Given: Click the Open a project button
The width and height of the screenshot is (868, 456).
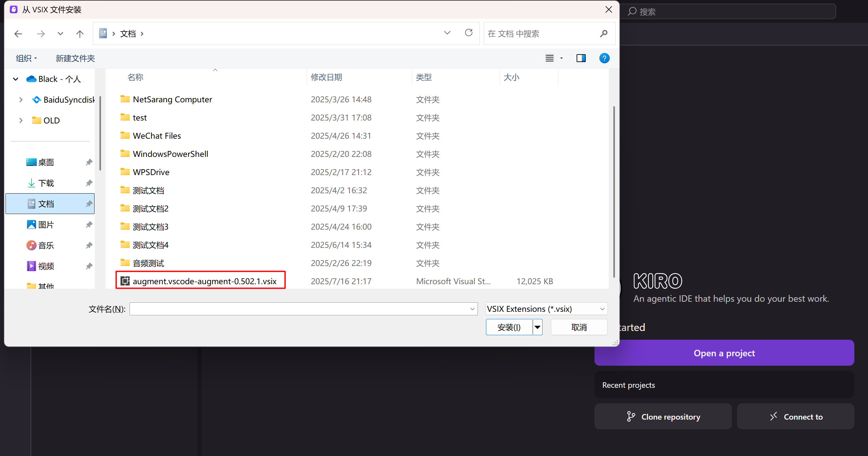Looking at the screenshot, I should [724, 353].
